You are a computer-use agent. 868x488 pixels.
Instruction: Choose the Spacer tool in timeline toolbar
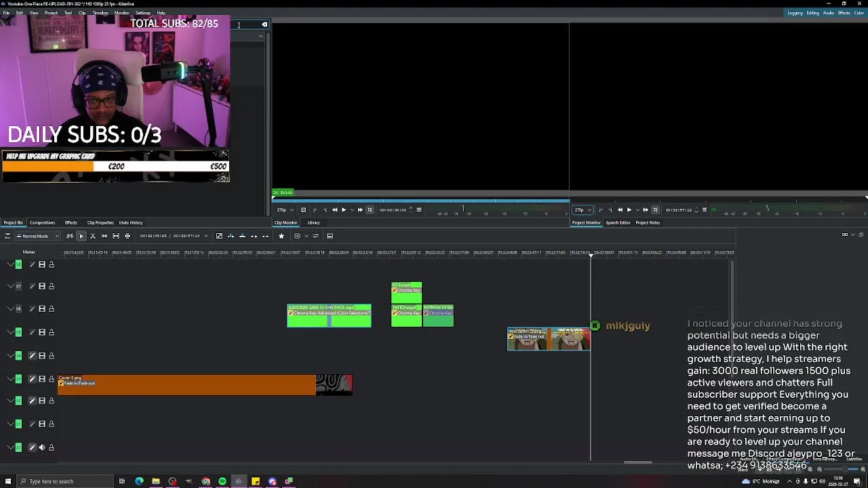pyautogui.click(x=104, y=236)
